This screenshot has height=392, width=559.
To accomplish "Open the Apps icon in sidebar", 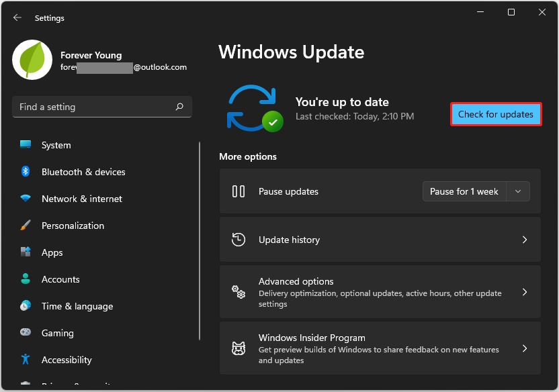I will tap(26, 252).
